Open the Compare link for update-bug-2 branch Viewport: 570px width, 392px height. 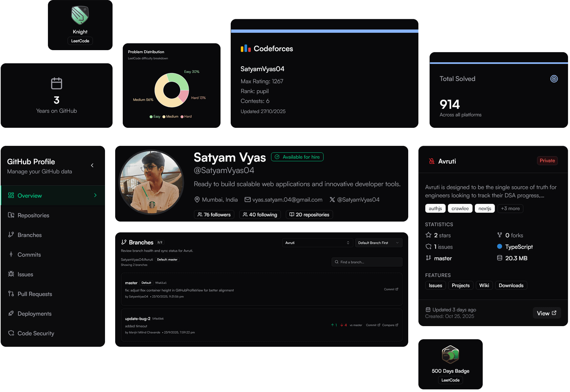[x=390, y=325]
